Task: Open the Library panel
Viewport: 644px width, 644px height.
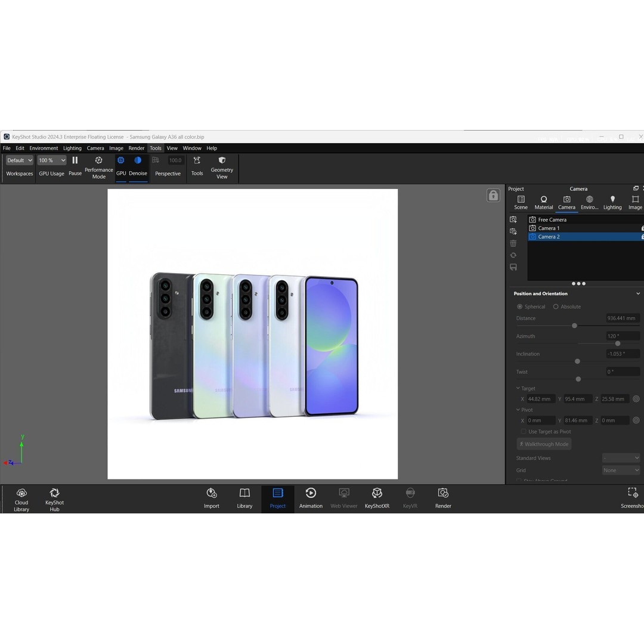Action: coord(244,499)
